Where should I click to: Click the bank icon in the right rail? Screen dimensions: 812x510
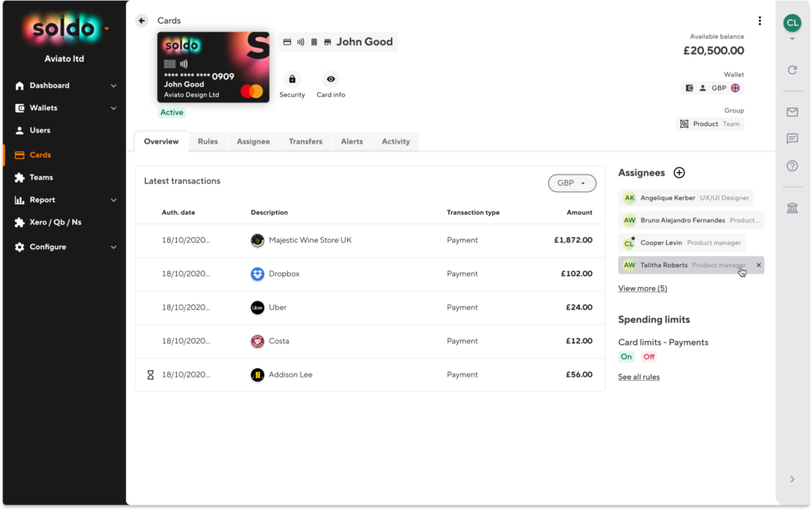pos(791,207)
